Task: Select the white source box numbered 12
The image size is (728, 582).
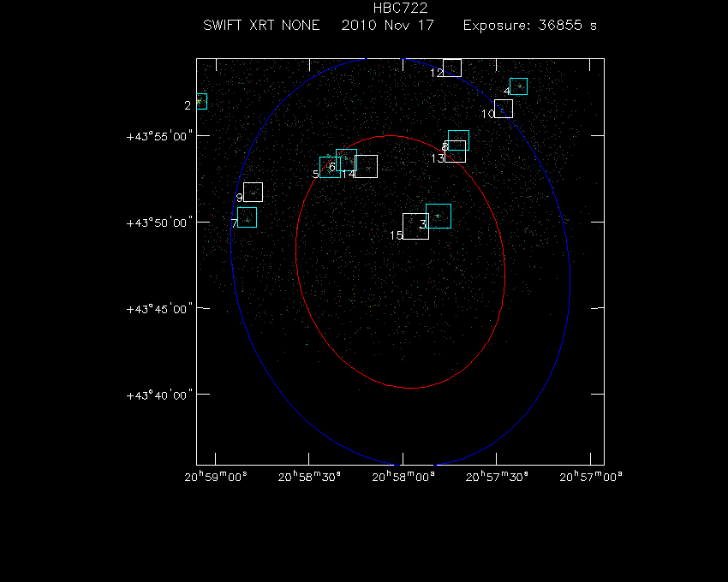Action: click(452, 68)
